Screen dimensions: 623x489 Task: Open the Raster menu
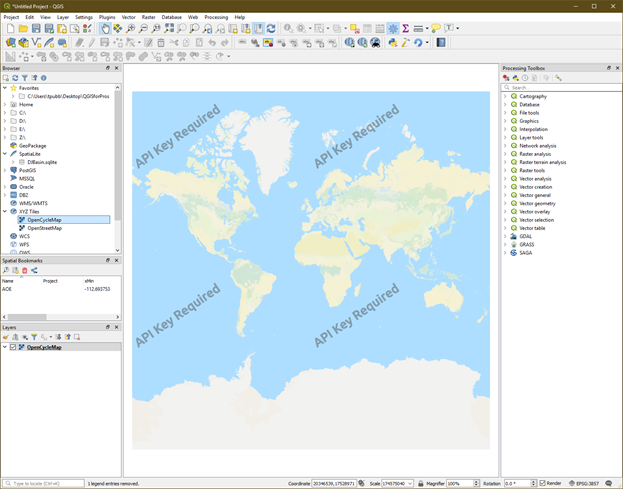tap(149, 17)
